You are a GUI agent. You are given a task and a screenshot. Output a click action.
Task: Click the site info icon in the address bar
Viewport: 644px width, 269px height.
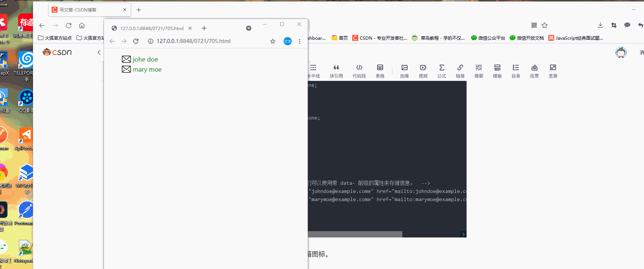[151, 41]
